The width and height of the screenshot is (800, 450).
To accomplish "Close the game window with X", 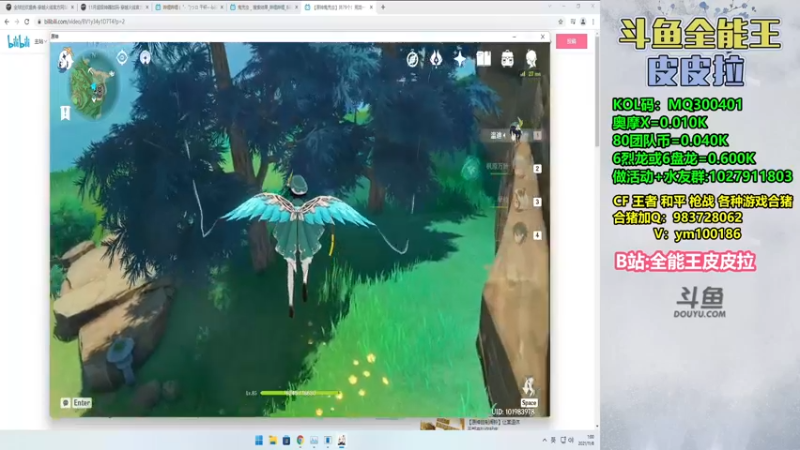I will click(x=542, y=37).
